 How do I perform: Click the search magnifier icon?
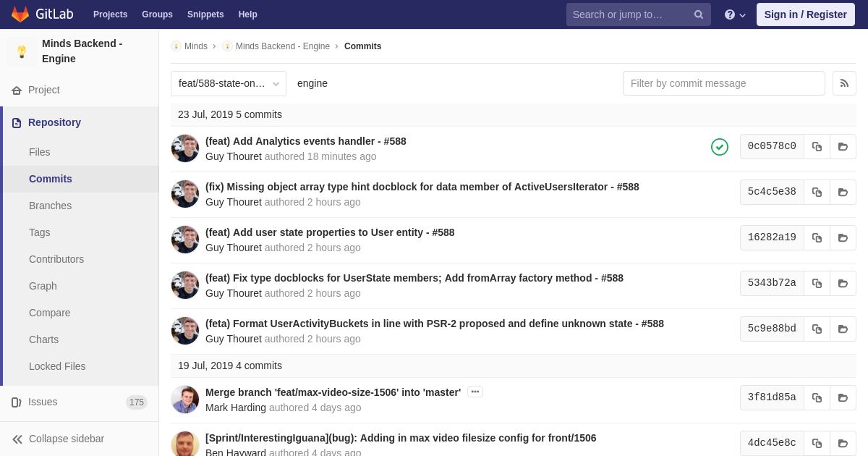(699, 14)
